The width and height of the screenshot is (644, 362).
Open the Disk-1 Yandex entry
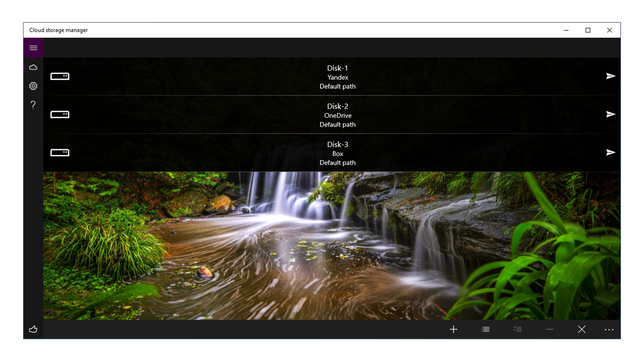tap(337, 77)
